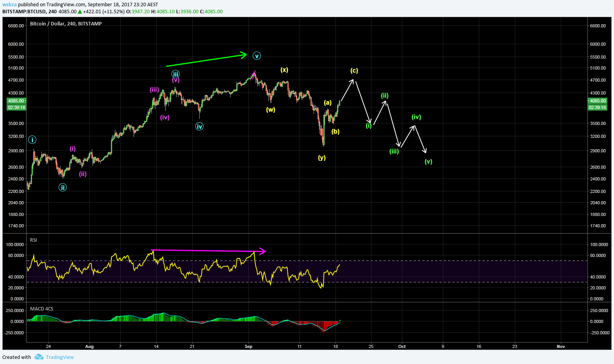Click the TradingView cloud logo icon

click(x=39, y=357)
